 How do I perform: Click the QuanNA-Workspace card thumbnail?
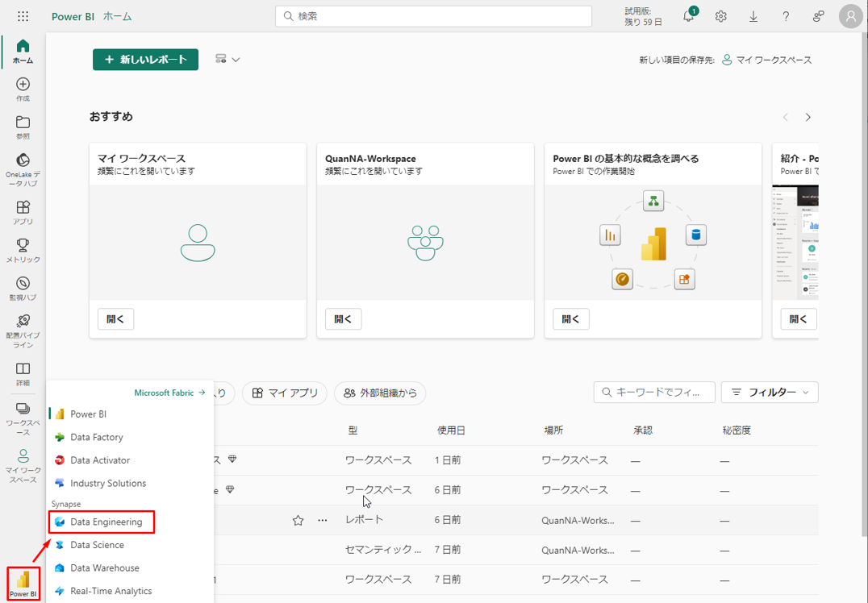click(x=425, y=243)
